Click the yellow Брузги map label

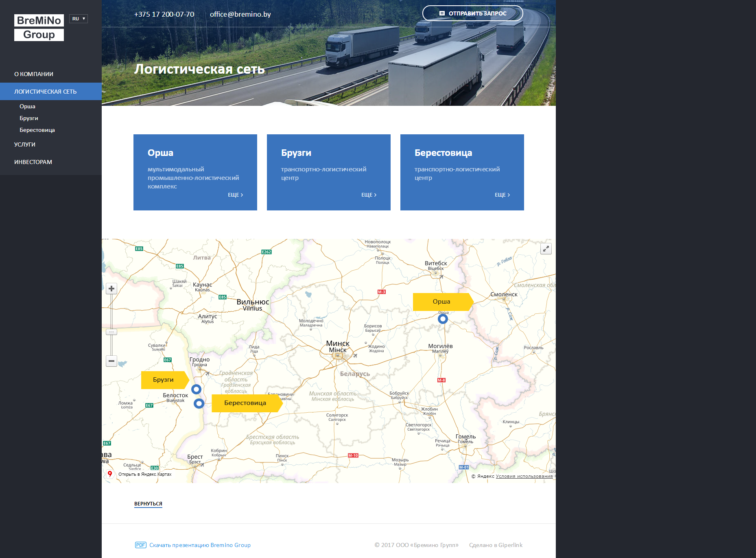165,380
